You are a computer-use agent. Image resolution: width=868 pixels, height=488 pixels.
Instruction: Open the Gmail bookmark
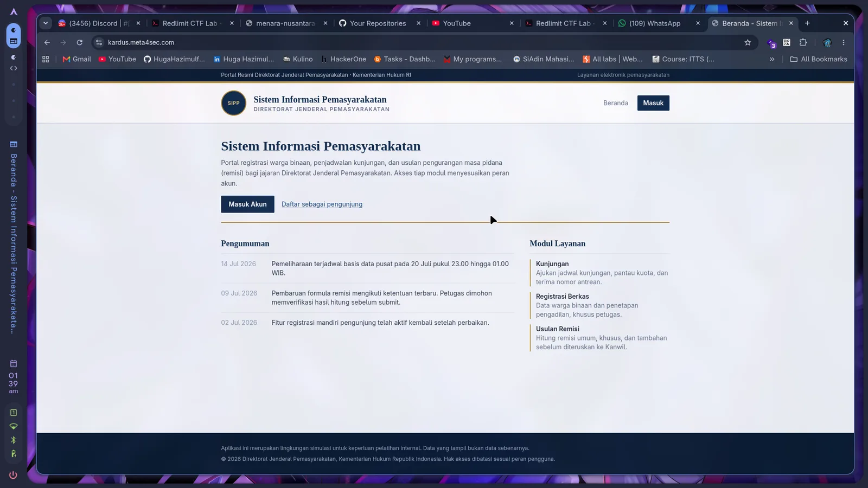point(76,59)
